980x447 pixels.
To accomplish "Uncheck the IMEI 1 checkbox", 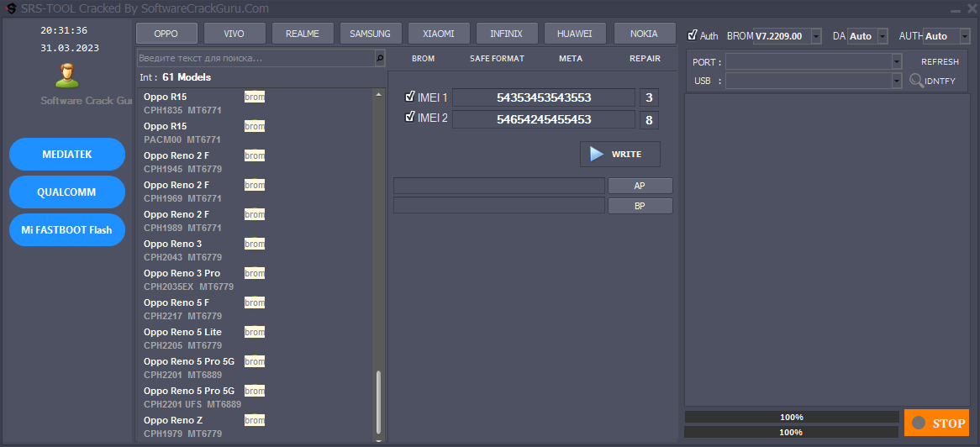I will [410, 97].
